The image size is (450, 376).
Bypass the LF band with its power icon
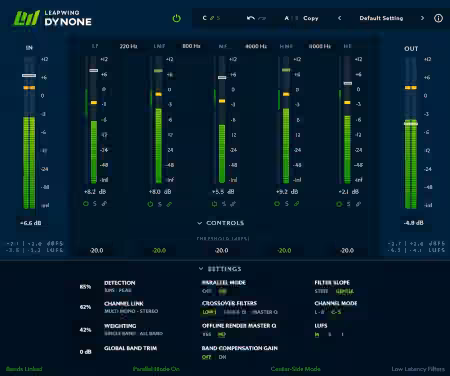[x=86, y=204]
